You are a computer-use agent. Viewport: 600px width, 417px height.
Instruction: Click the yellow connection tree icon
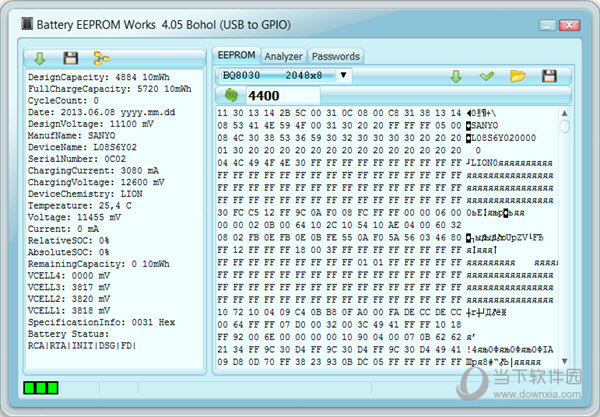click(100, 58)
